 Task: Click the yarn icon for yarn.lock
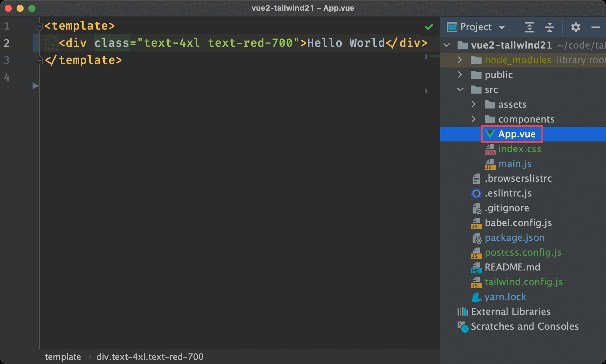(x=476, y=297)
